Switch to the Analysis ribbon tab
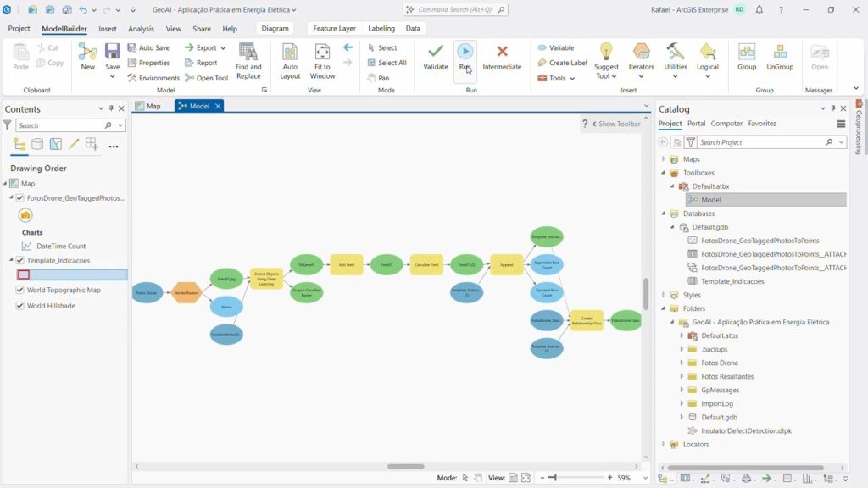The width and height of the screenshot is (868, 488). point(141,28)
